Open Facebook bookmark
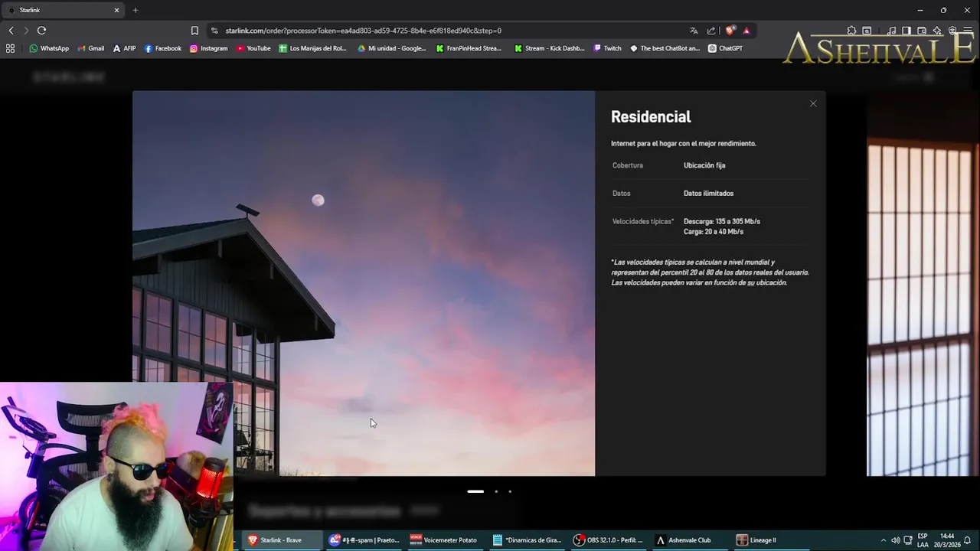 click(162, 48)
